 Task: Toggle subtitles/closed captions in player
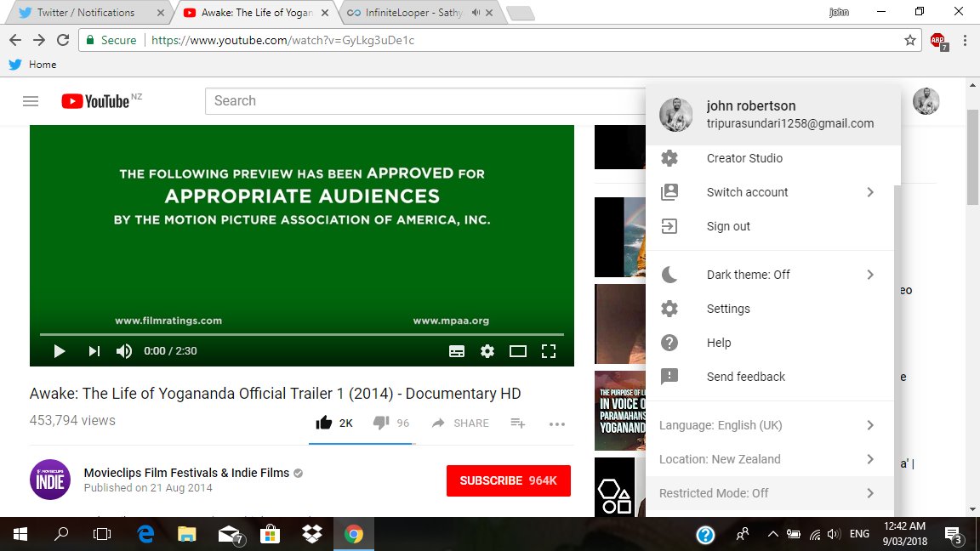point(457,351)
